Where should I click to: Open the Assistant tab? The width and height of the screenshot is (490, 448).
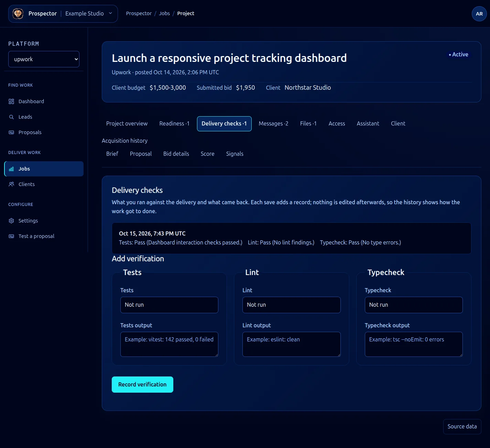coord(368,124)
